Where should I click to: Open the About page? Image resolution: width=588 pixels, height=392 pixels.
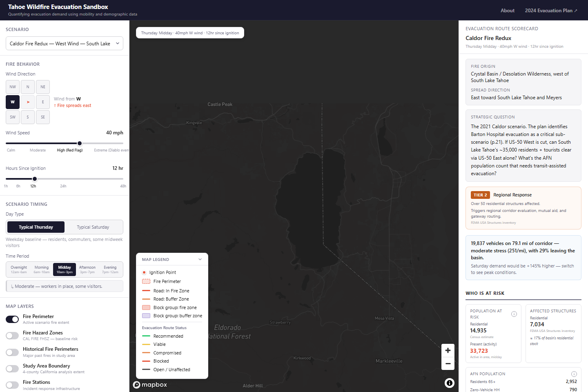(508, 11)
